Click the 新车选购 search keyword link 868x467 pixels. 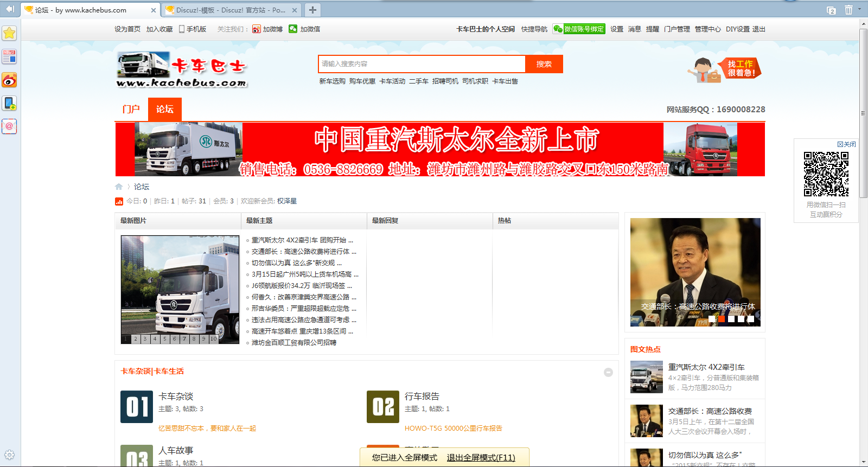pyautogui.click(x=332, y=81)
